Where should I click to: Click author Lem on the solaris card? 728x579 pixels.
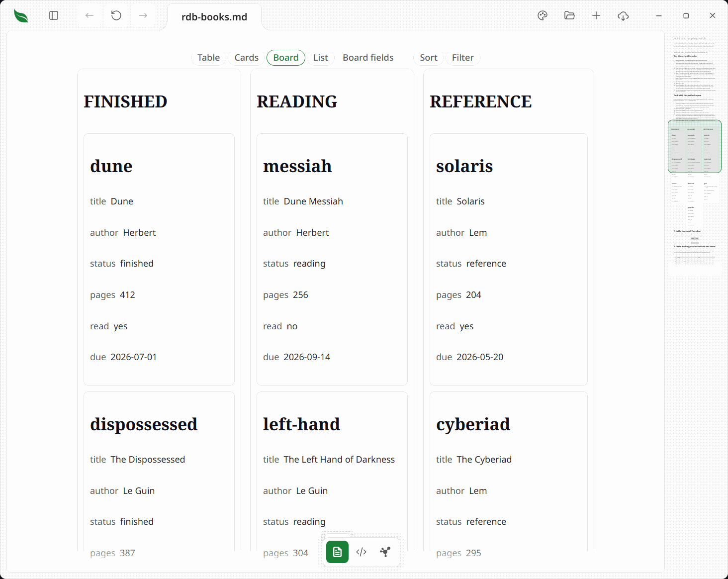pyautogui.click(x=478, y=233)
